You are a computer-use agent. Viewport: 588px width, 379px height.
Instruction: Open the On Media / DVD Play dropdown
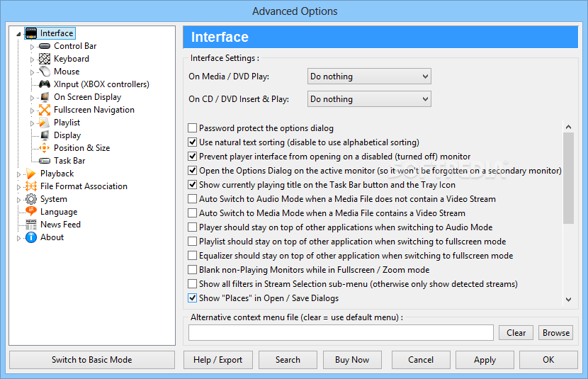tap(369, 77)
